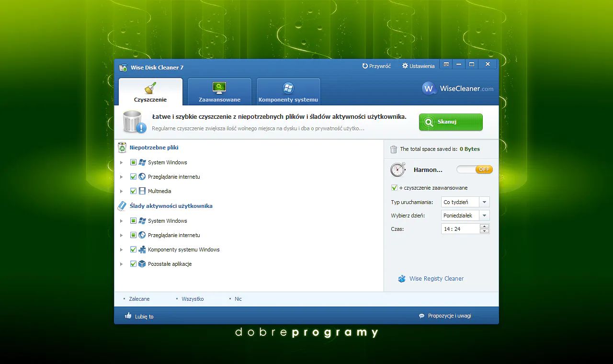The image size is (613, 364).
Task: Click the Przywróć restore arrow icon
Action: tap(365, 66)
